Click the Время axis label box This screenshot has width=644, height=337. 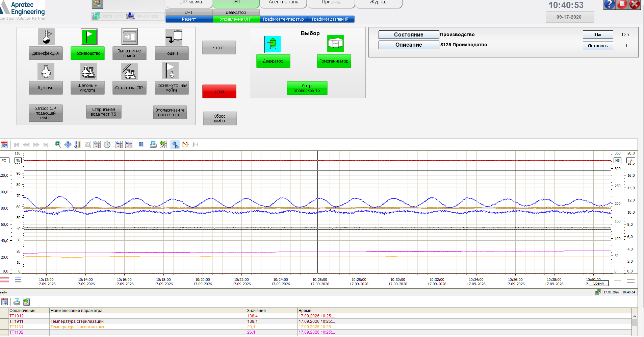[x=598, y=283]
